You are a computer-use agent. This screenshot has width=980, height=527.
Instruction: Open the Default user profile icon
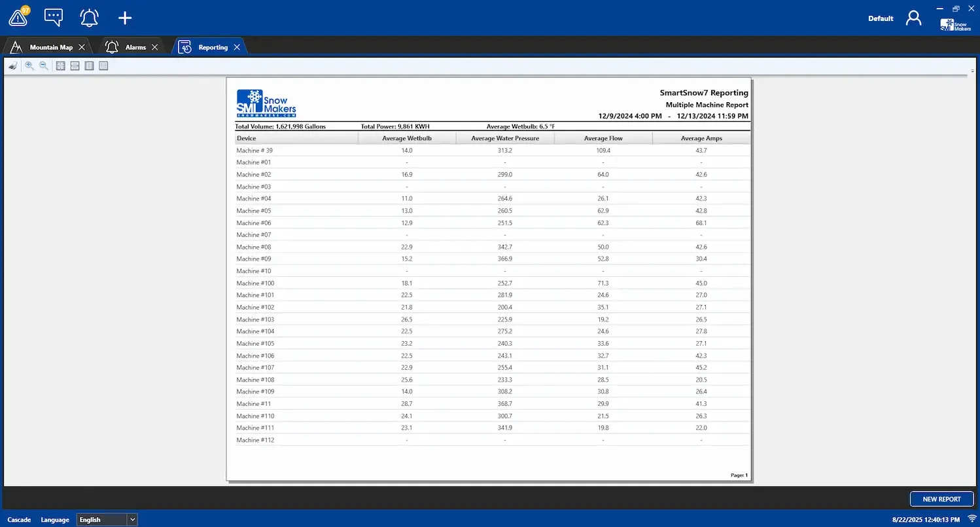point(913,18)
